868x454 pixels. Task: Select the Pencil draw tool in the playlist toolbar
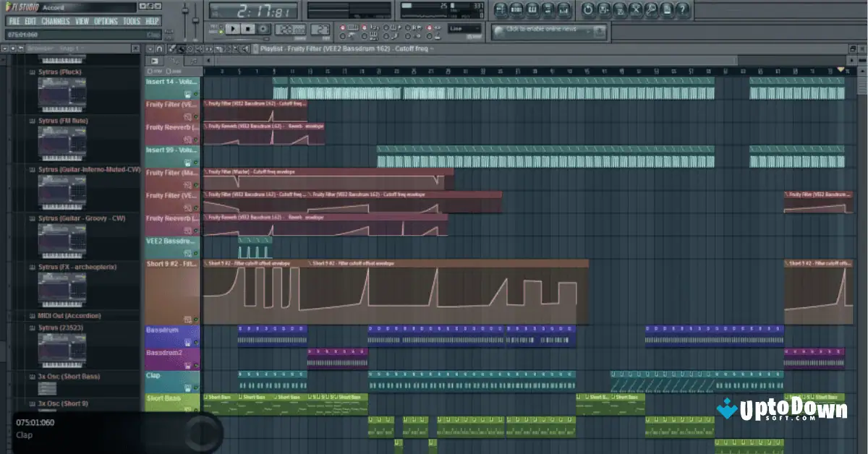tap(171, 48)
